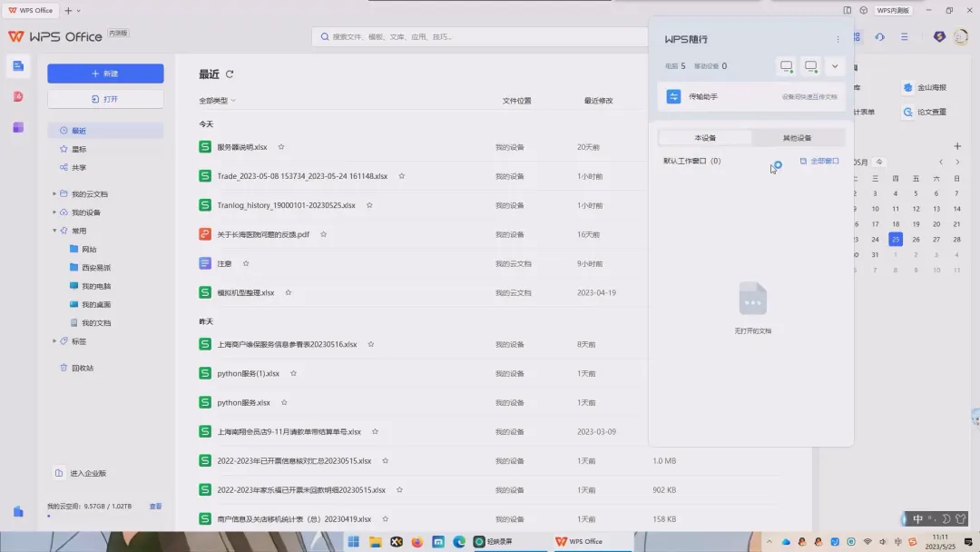The width and height of the screenshot is (980, 552).
Task: Open the 星标 starred list
Action: point(79,149)
